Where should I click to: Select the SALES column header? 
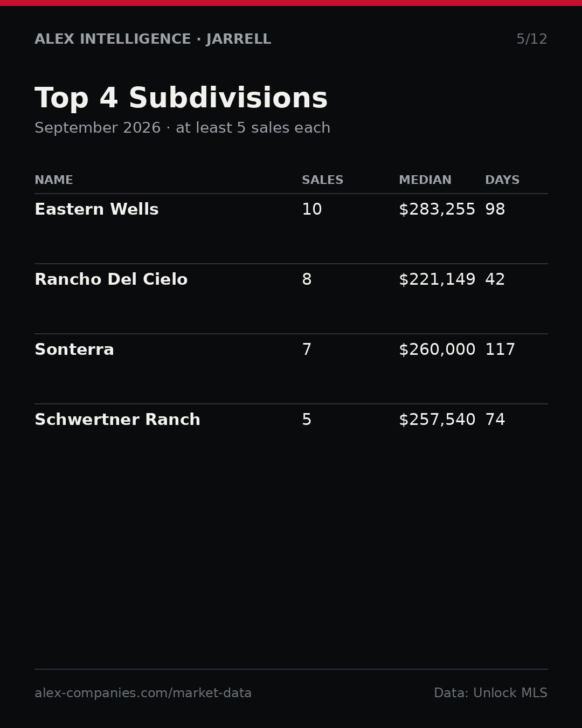(x=322, y=180)
